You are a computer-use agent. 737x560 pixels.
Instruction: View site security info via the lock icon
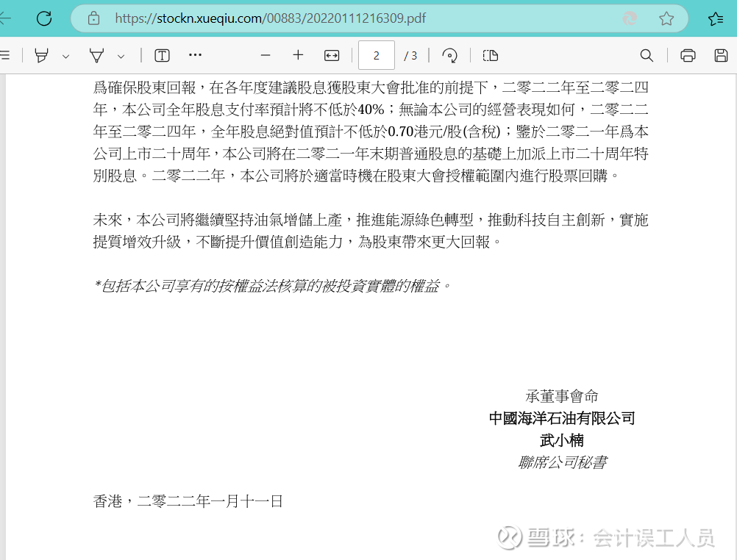93,18
